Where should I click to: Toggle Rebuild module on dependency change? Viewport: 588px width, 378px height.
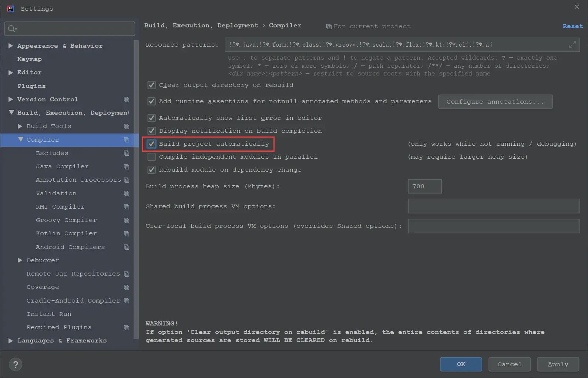[151, 170]
